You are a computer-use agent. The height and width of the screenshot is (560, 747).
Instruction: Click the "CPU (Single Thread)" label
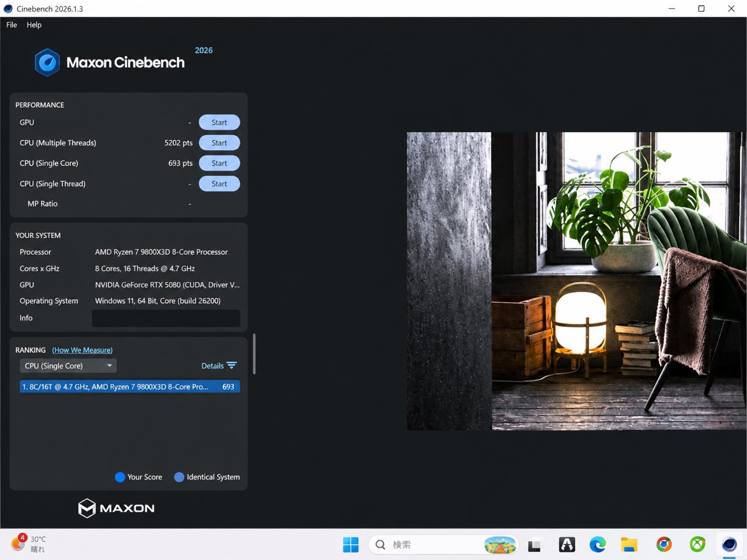[x=53, y=184]
